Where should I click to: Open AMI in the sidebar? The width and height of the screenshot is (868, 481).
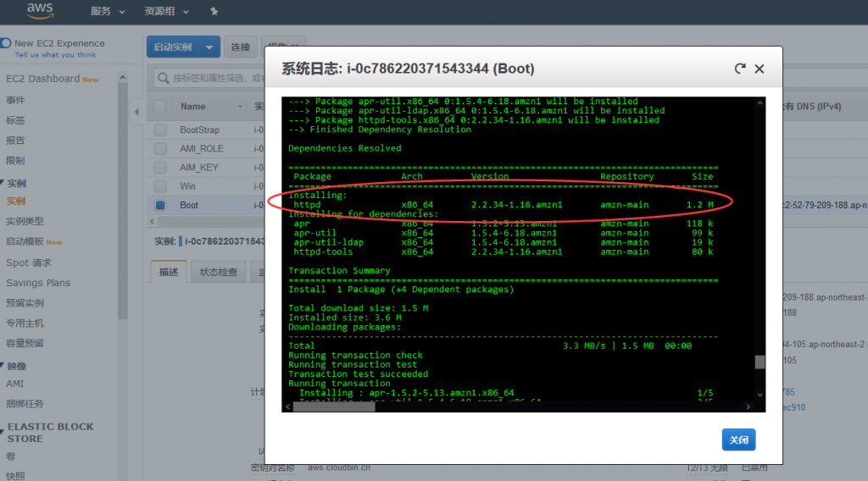point(15,384)
